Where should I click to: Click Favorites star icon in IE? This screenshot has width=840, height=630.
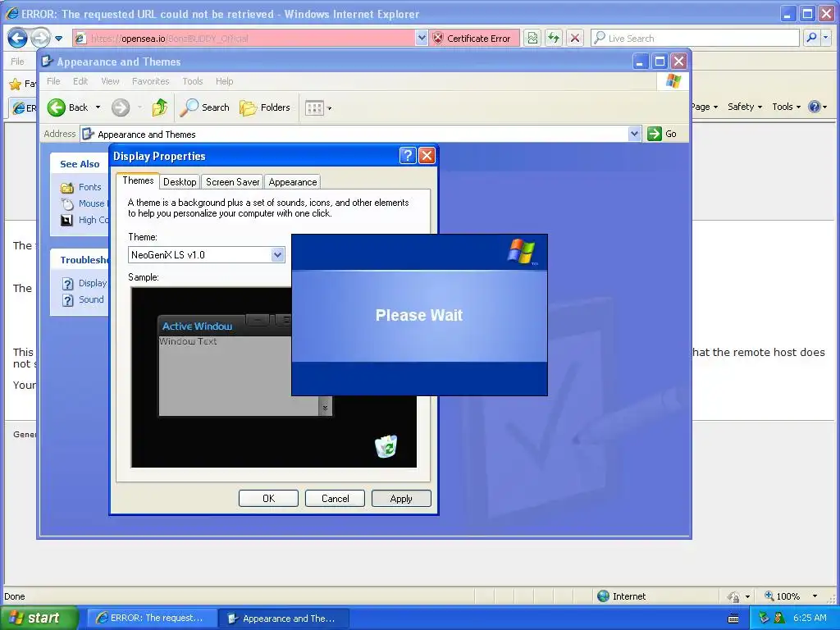pos(15,84)
